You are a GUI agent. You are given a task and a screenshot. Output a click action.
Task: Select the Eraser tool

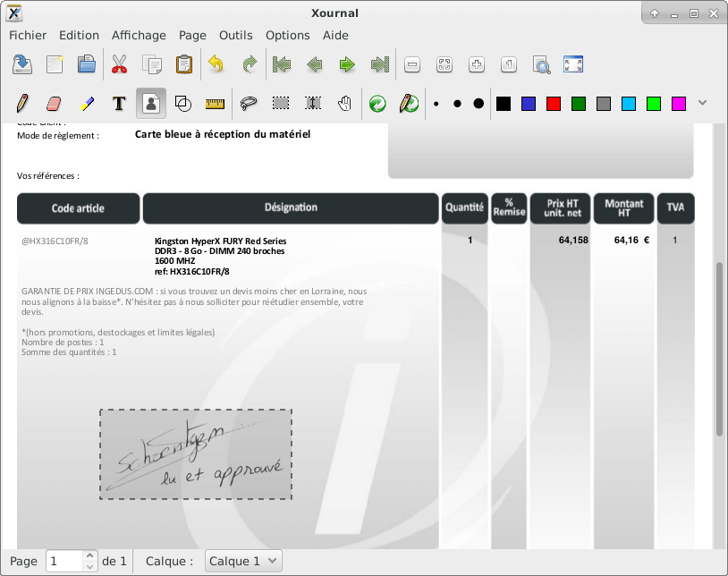pos(55,103)
